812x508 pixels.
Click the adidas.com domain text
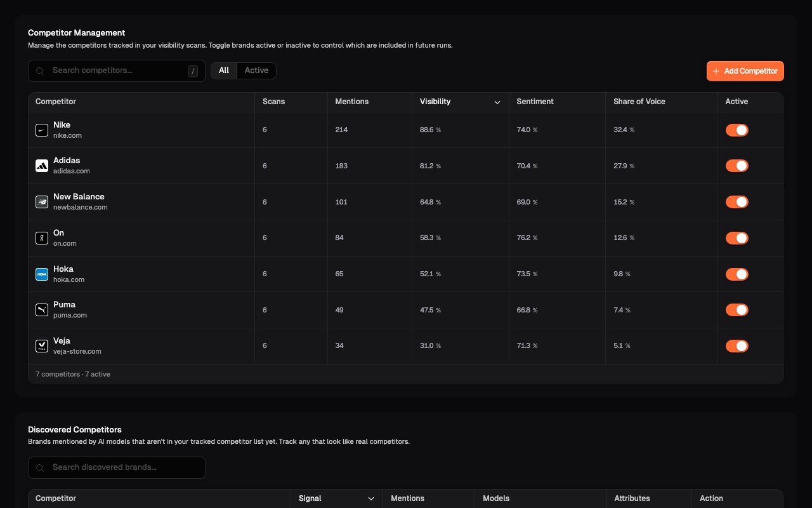click(72, 171)
